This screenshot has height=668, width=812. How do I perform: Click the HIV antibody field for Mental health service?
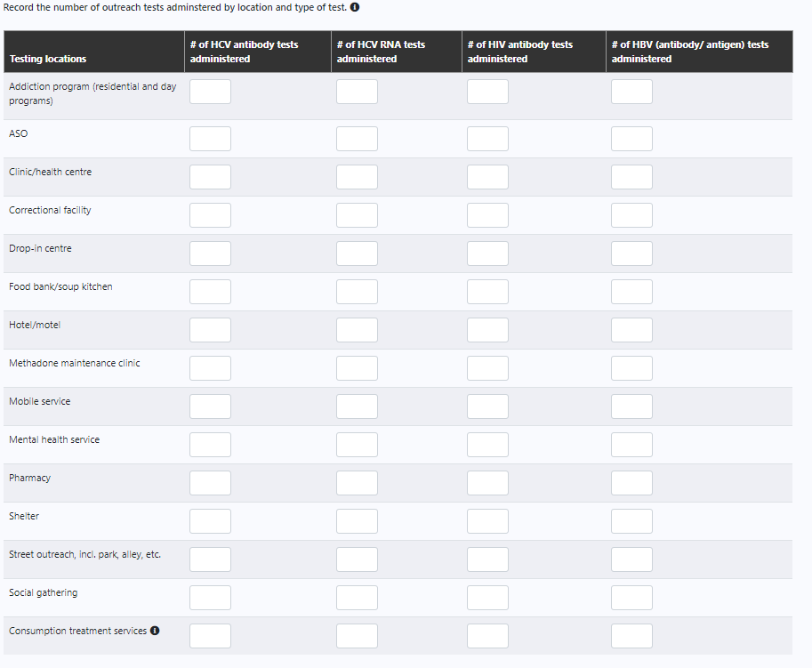coord(487,444)
